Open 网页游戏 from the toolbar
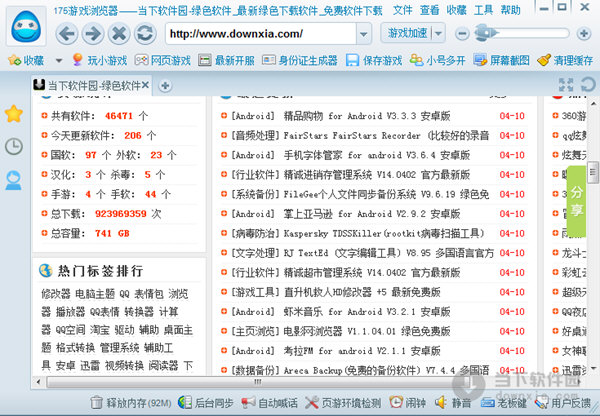The image size is (600, 416). click(x=163, y=60)
